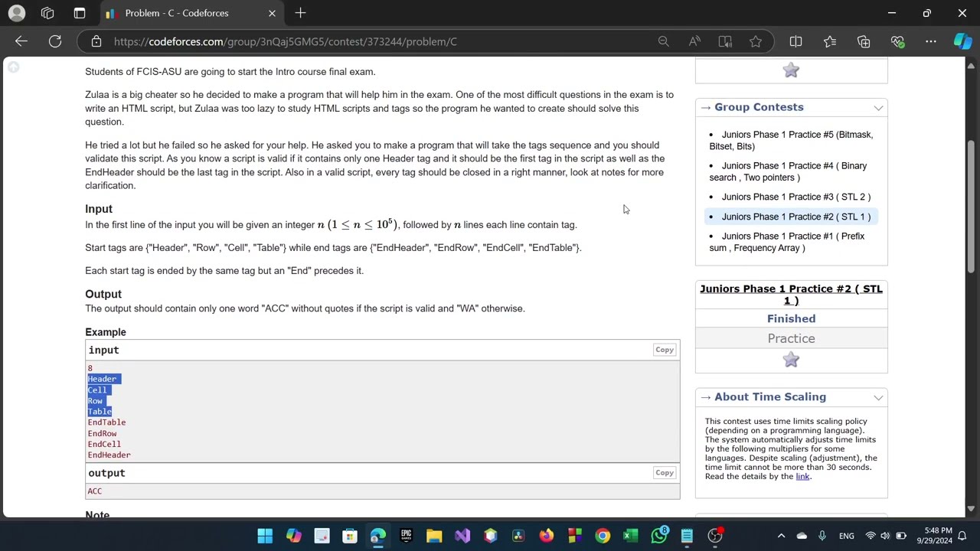
Task: Close the Problem C tab
Action: (272, 13)
